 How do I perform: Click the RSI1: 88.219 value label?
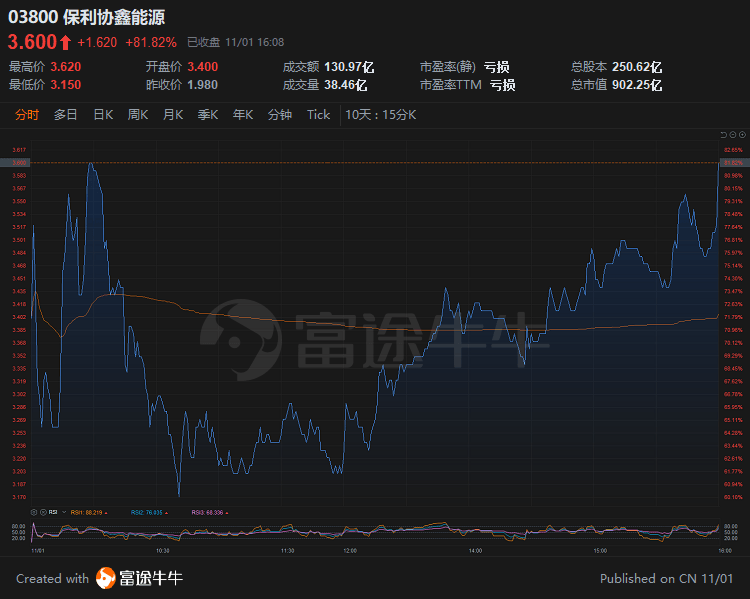[89, 512]
